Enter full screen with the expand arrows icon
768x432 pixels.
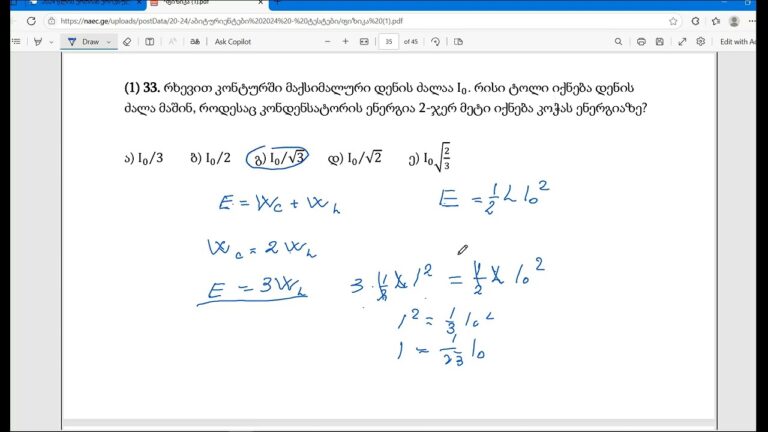click(x=682, y=42)
